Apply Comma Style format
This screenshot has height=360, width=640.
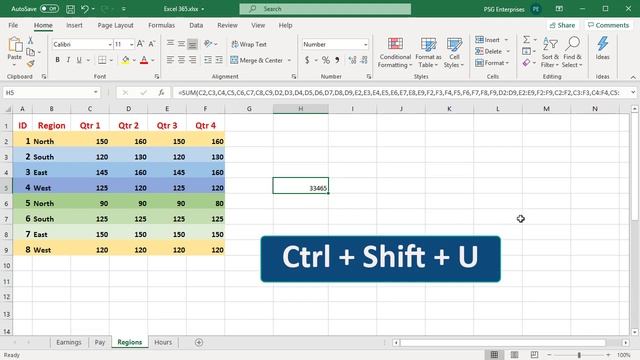click(x=337, y=60)
